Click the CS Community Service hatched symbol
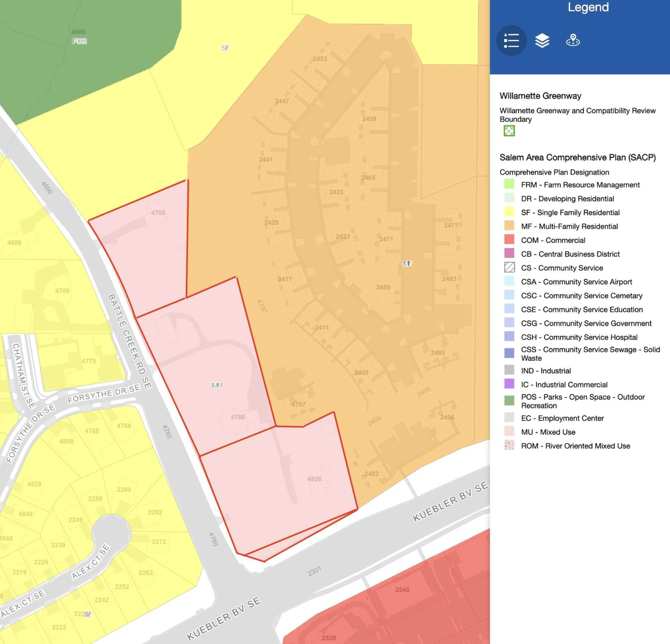The width and height of the screenshot is (670, 644). [509, 267]
